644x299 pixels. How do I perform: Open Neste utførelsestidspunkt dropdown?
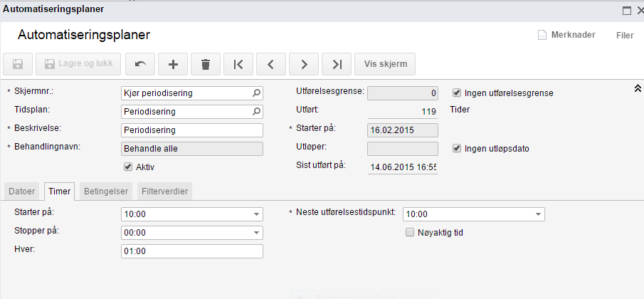pos(537,214)
